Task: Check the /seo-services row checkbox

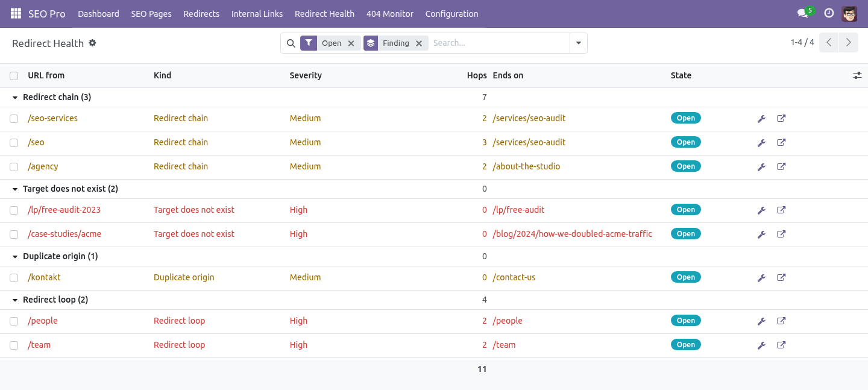Action: pos(14,119)
